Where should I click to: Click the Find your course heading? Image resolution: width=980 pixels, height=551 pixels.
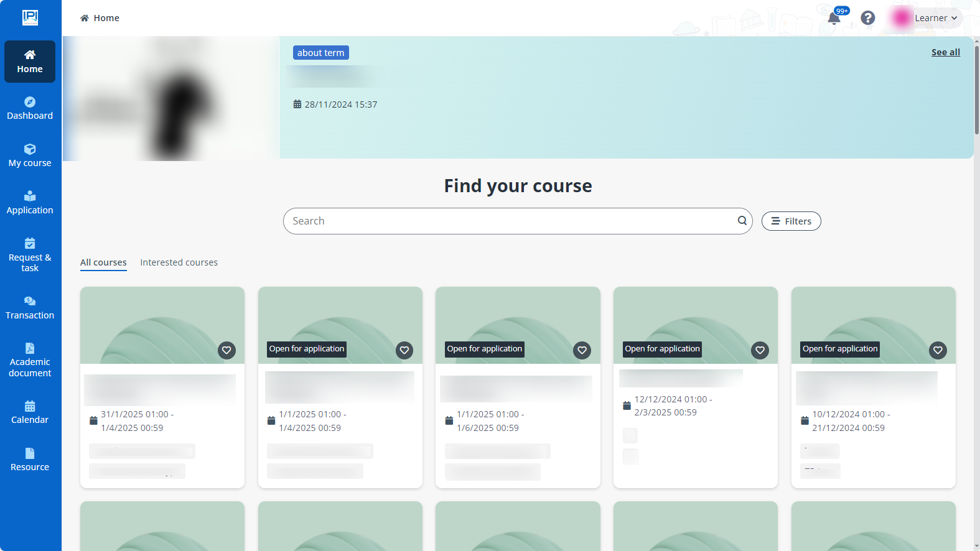pos(518,186)
